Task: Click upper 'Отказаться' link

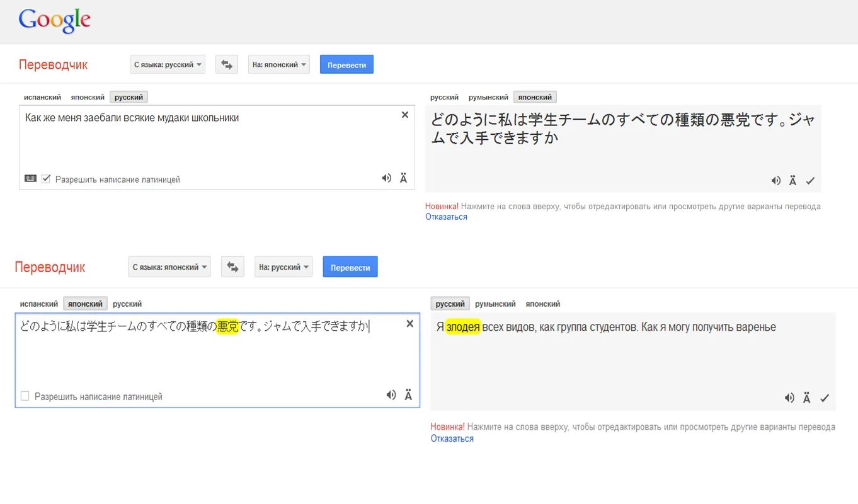Action: point(446,217)
